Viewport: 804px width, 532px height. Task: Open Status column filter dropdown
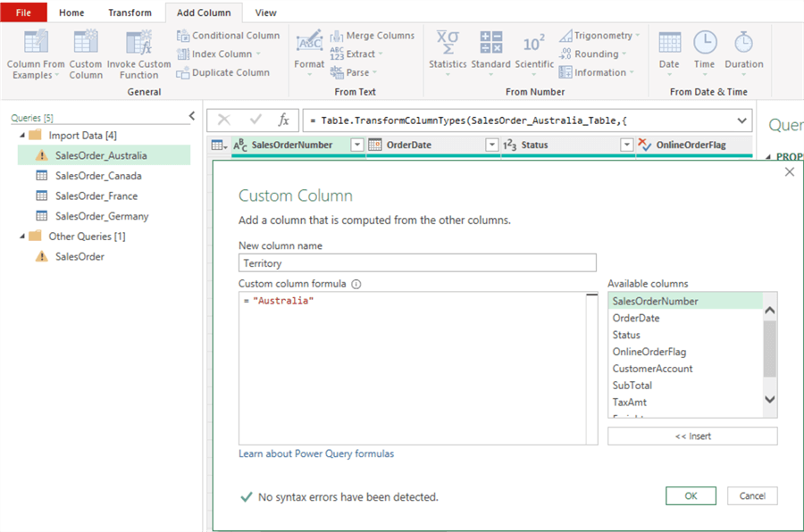626,145
